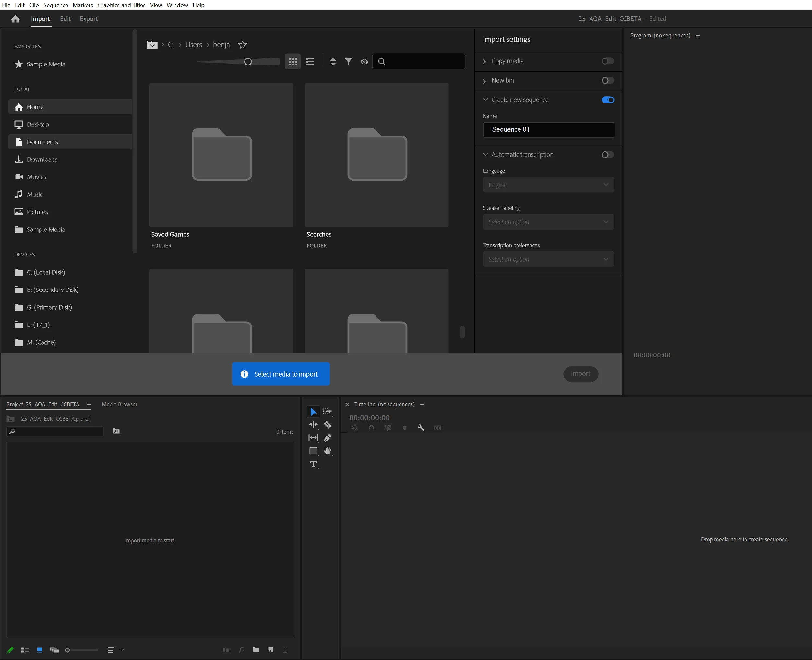812x660 pixels.
Task: Click the Import button
Action: (x=580, y=374)
